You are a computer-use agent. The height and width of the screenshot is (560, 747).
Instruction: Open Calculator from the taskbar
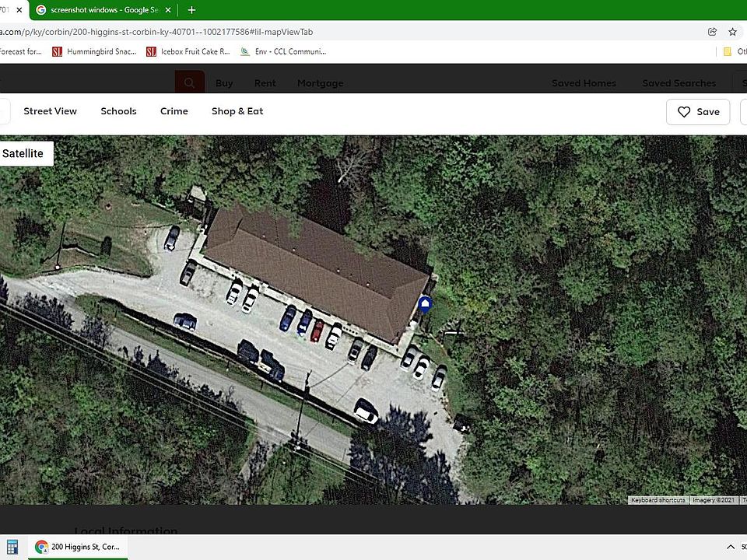(12, 547)
